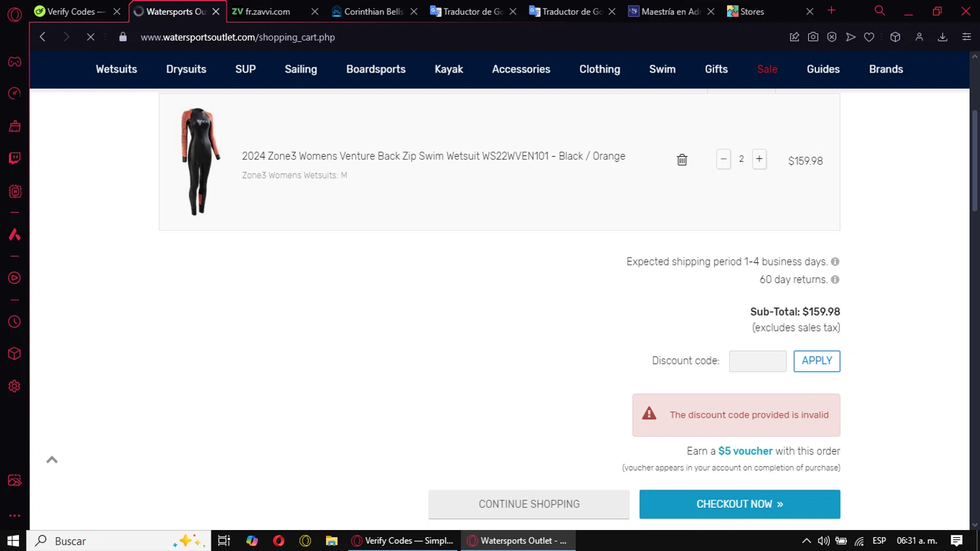Open the Kayak menu

[x=449, y=69]
